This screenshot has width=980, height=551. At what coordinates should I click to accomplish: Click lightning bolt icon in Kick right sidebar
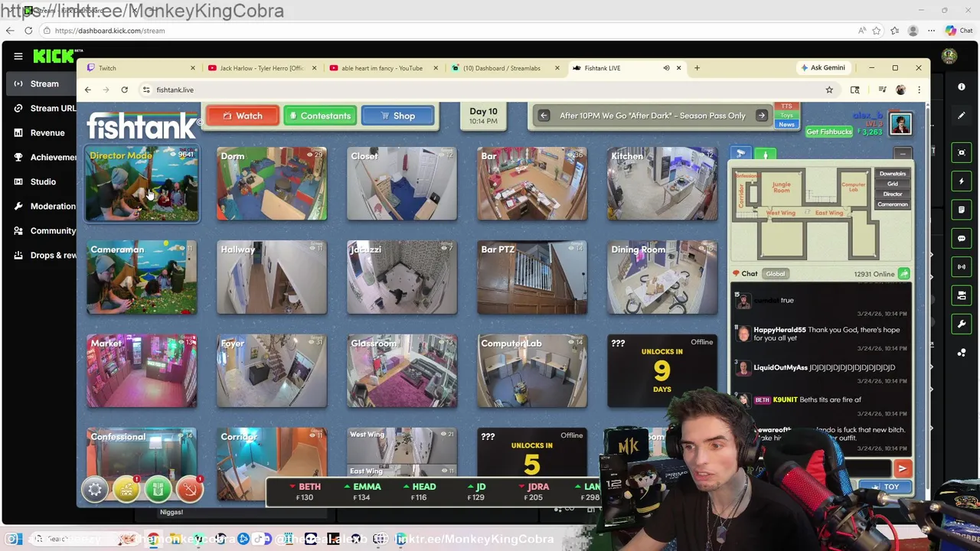(x=962, y=181)
